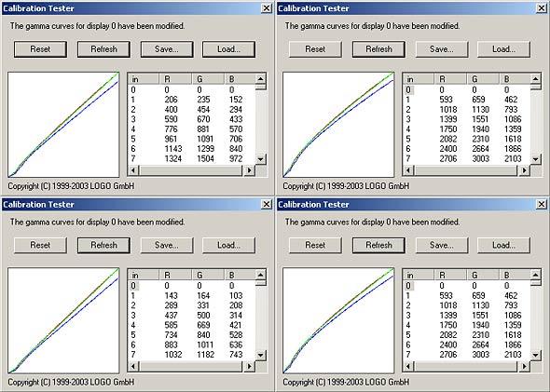Screen dimensions: 550x392
Task: Click Refresh in the bottom-left Calibration Tester window
Action: click(103, 245)
